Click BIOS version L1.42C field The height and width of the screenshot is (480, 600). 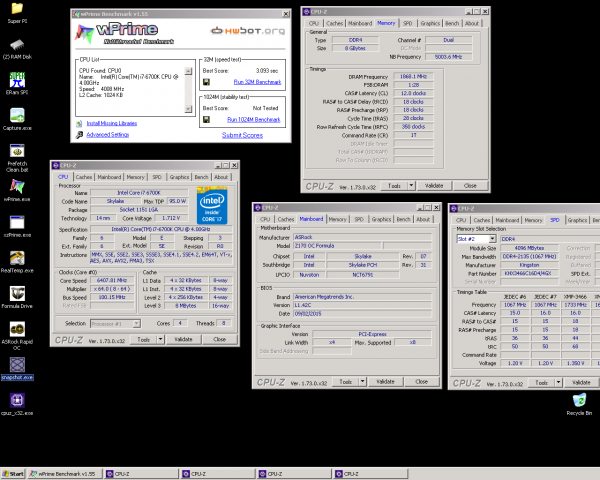pos(362,305)
